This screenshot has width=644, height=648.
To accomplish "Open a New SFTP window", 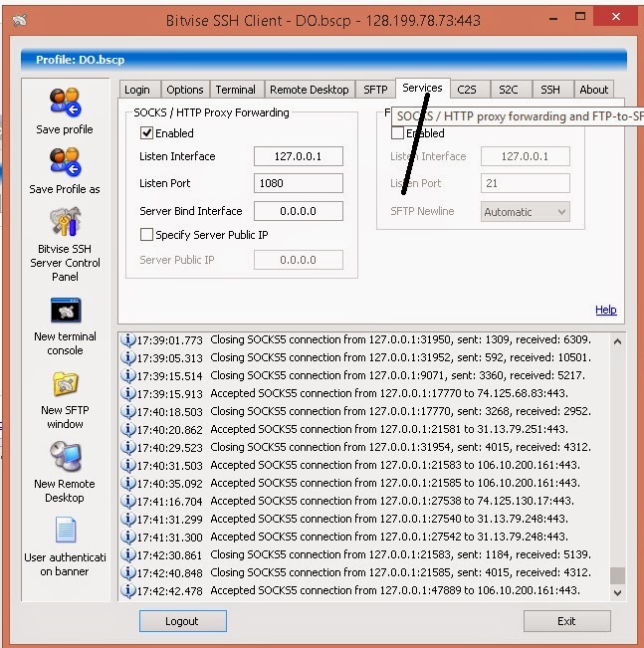I will click(66, 384).
